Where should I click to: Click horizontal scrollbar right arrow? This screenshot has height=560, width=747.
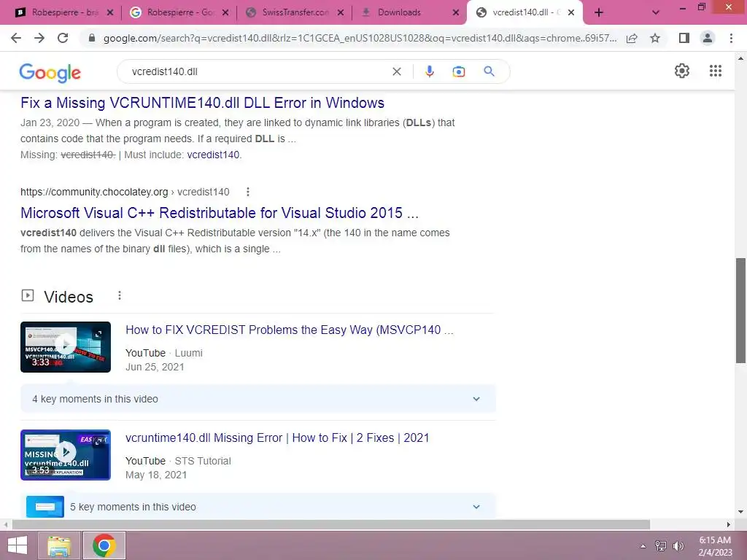pos(729,524)
